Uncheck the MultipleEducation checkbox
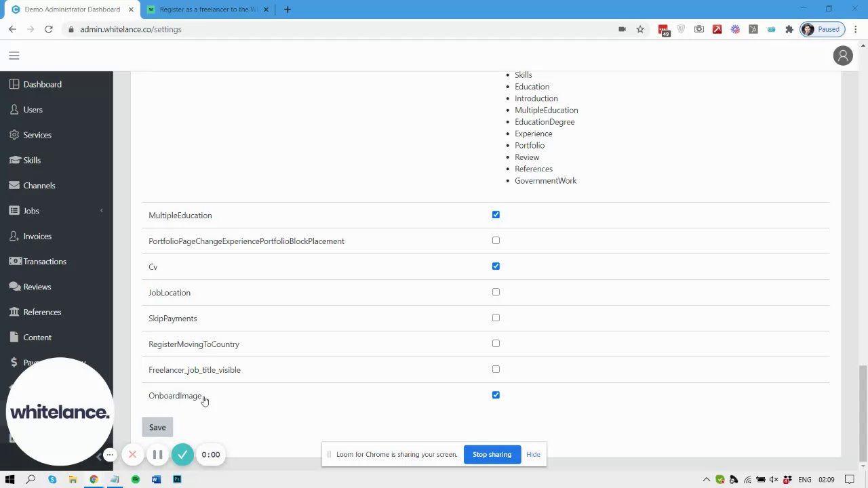Screen dimensions: 868x488 click(496, 215)
